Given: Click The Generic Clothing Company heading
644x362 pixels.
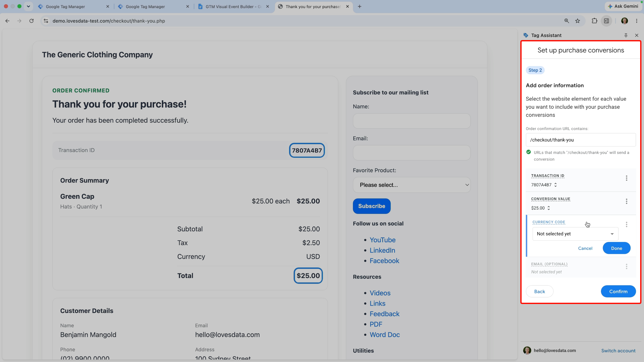Looking at the screenshot, I should point(97,55).
